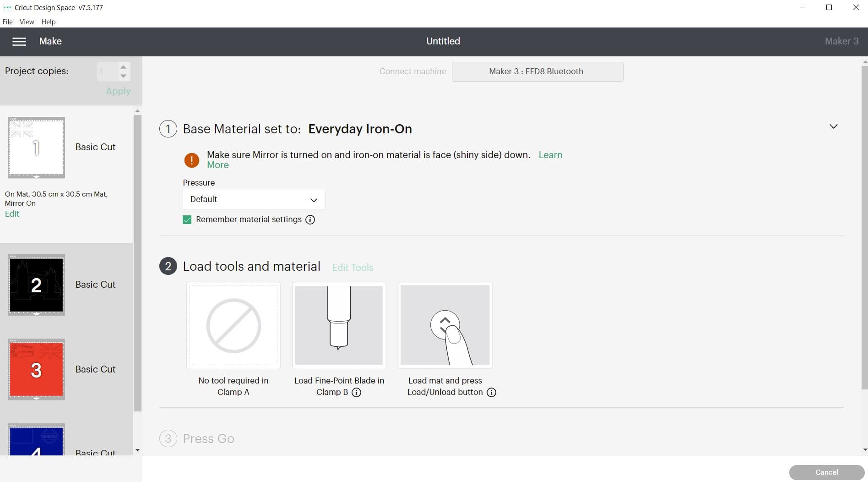Click the mat list scrollbar down arrow
The width and height of the screenshot is (868, 482).
[137, 450]
